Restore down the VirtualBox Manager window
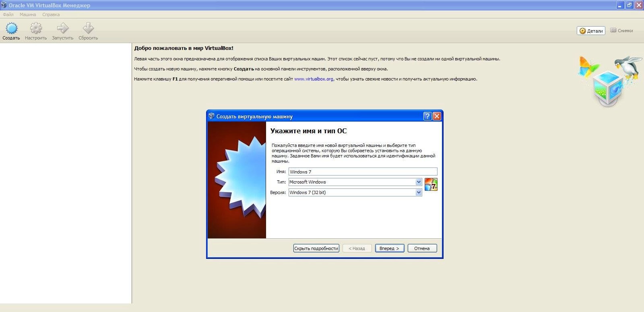Image resolution: width=644 pixels, height=312 pixels. (x=629, y=5)
